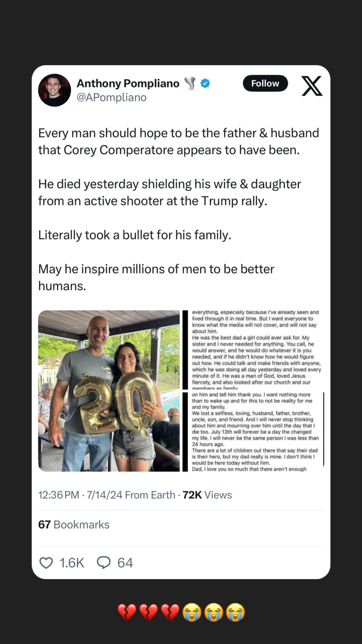Screen dimensions: 362x644
Task: Open the bottom text screenshot image
Action: tap(253, 432)
